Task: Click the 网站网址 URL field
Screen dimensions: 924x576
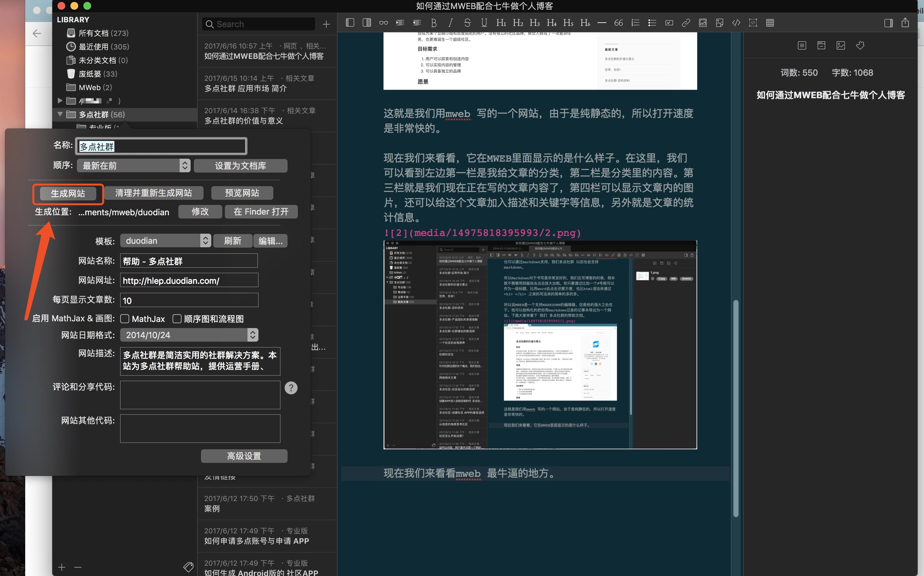Action: (x=189, y=280)
